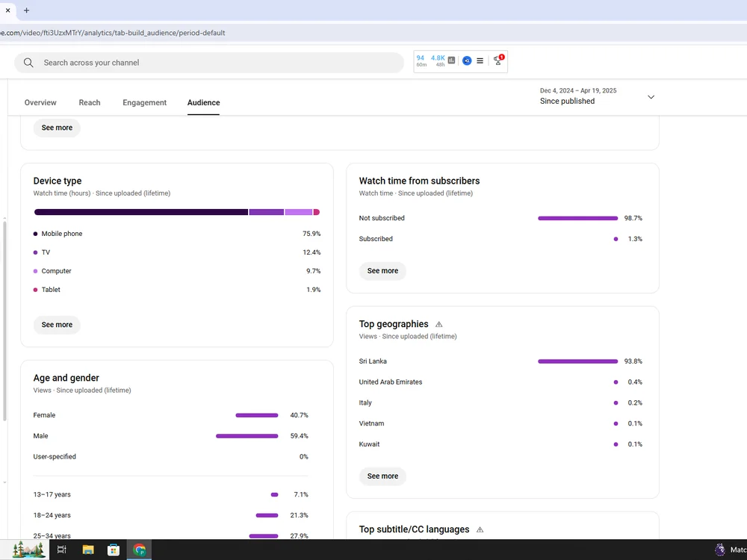Click See more under Device type
747x560 pixels.
click(57, 325)
